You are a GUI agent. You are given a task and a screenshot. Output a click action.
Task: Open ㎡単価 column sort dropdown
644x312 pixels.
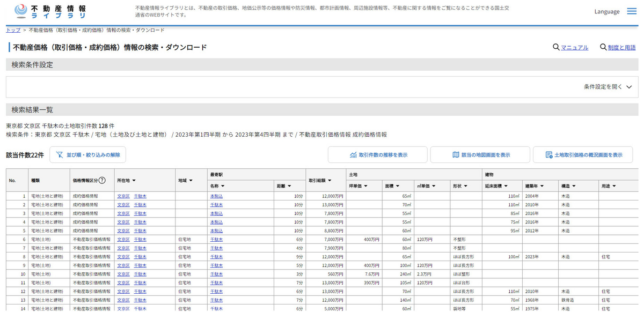coord(434,186)
